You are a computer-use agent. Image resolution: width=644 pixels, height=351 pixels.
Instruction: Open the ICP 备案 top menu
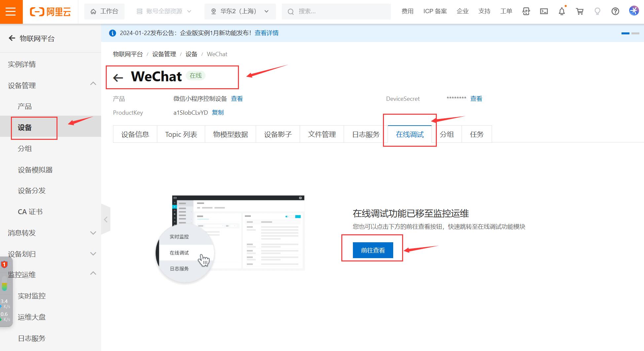click(435, 12)
